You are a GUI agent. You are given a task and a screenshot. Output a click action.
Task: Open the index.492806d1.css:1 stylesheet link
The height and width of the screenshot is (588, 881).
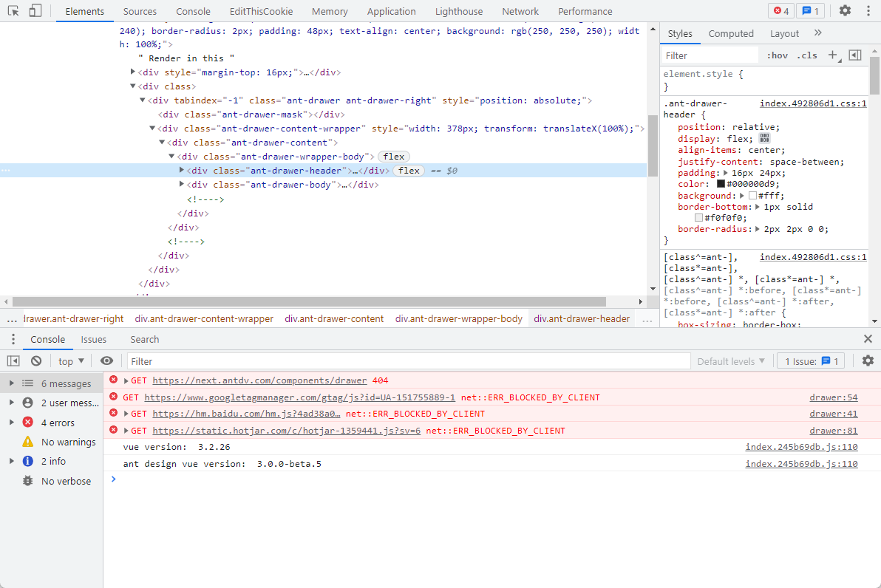click(813, 103)
